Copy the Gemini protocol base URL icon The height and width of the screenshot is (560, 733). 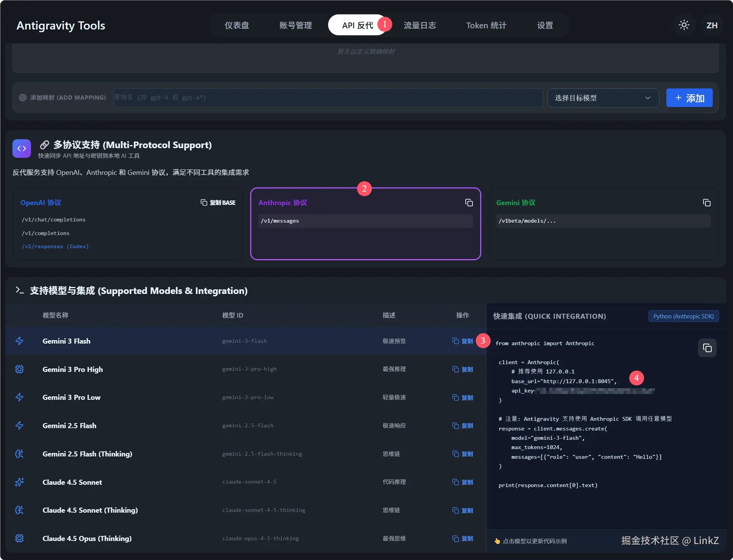(x=707, y=202)
